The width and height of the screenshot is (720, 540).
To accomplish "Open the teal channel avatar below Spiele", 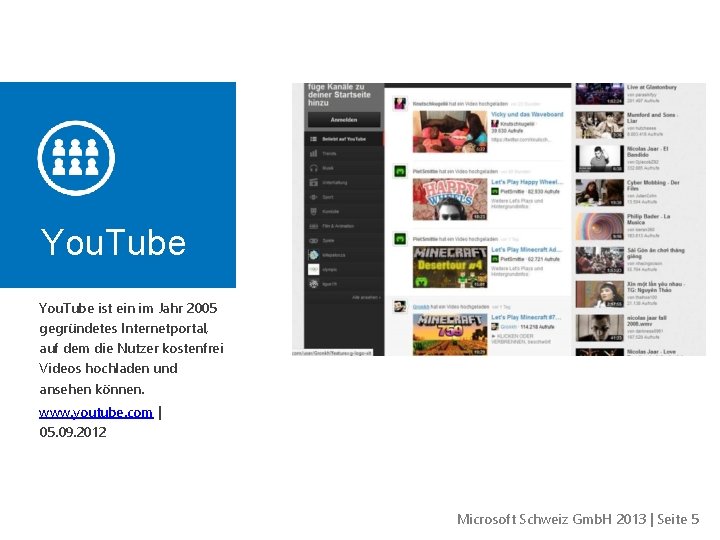I will click(x=314, y=255).
